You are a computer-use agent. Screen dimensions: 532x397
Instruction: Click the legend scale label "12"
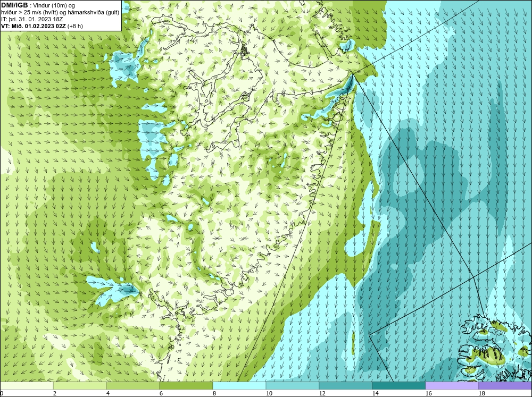pos(322,393)
